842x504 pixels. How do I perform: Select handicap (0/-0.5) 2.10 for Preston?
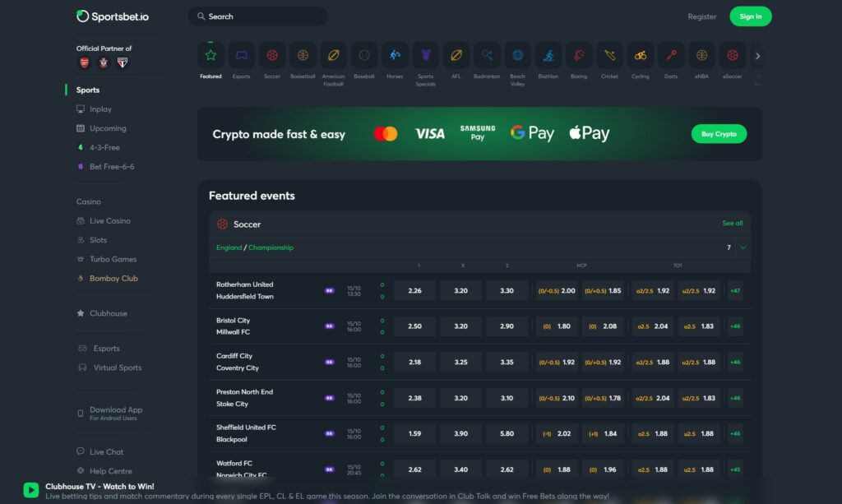(x=557, y=398)
